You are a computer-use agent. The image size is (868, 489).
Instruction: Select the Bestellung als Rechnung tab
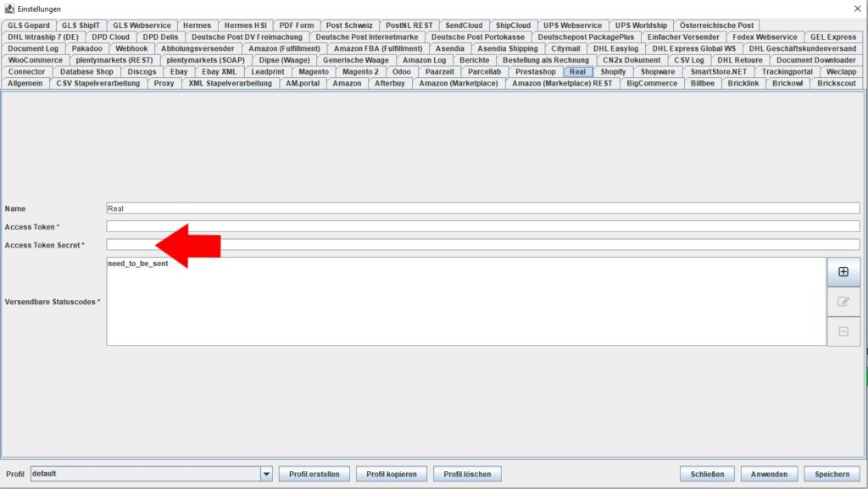click(545, 59)
